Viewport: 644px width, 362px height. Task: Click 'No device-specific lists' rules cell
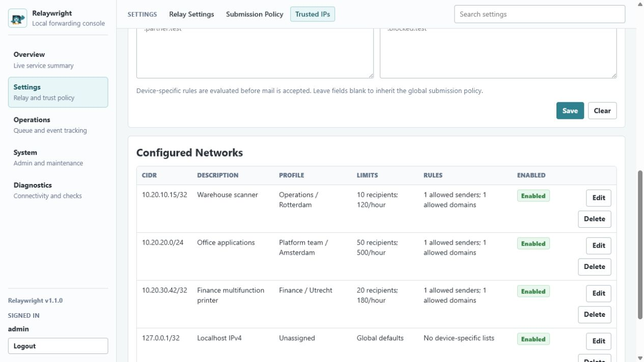point(459,338)
